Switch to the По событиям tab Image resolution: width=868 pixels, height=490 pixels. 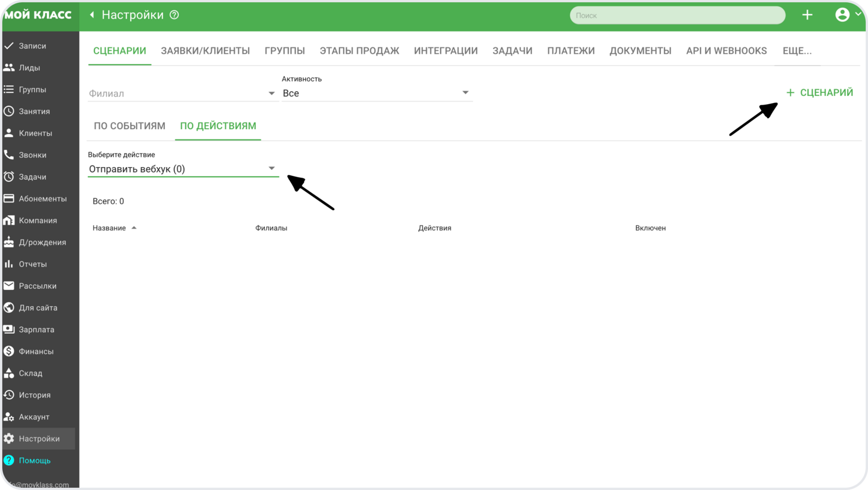click(x=130, y=126)
